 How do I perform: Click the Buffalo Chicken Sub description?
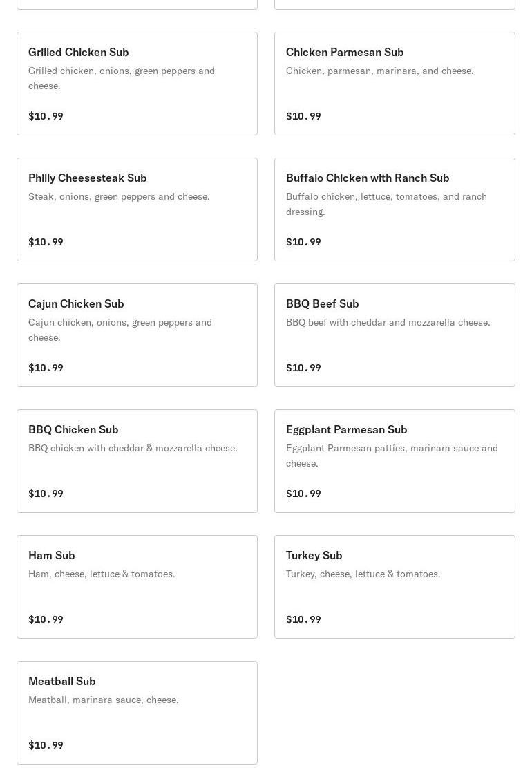386,204
